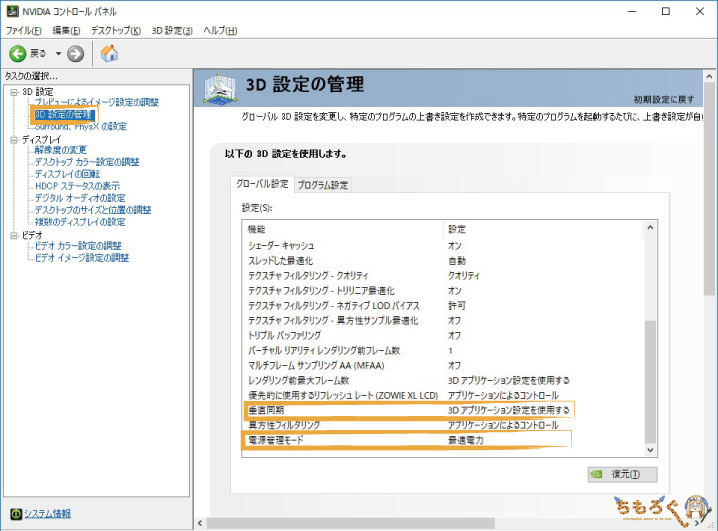Click the 復元 button
718x531 pixels.
pos(622,474)
